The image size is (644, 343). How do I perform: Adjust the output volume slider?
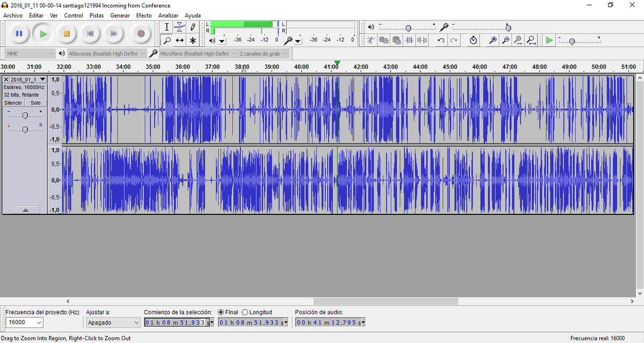pyautogui.click(x=408, y=27)
